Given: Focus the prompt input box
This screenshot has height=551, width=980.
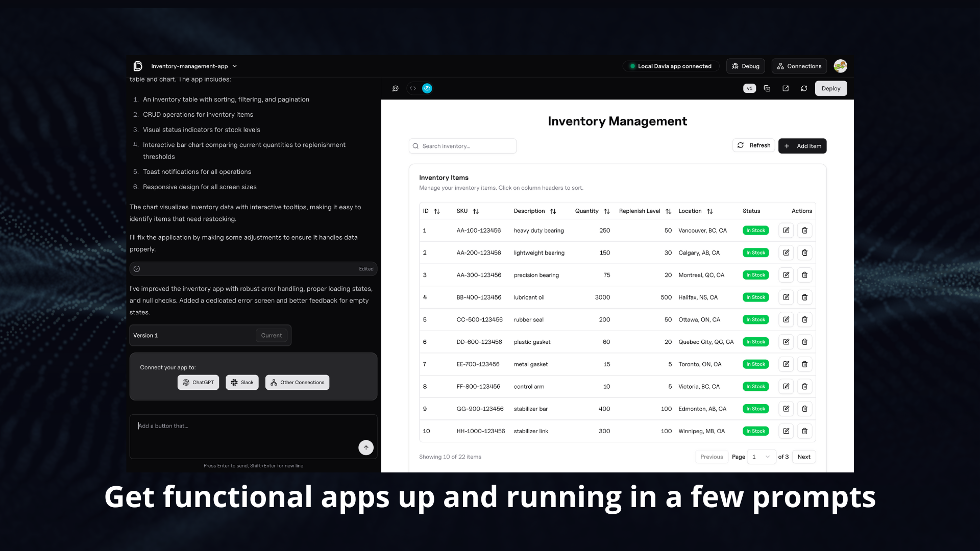Looking at the screenshot, I should [x=253, y=436].
